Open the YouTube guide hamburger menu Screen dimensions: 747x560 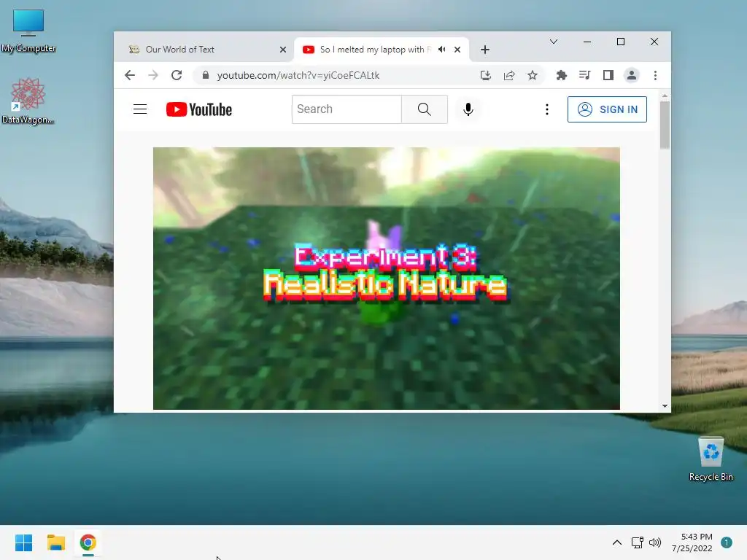pos(139,109)
